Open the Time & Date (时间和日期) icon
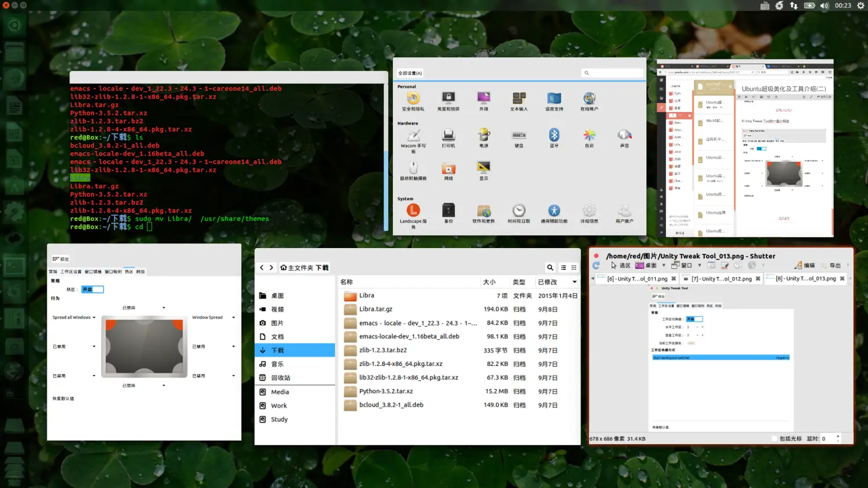The image size is (868, 488). pos(519,211)
